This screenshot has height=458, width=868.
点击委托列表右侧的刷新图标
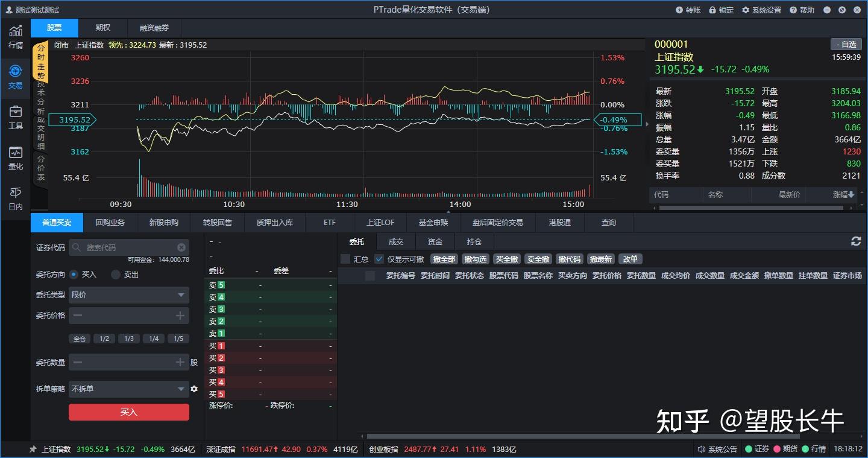click(856, 241)
